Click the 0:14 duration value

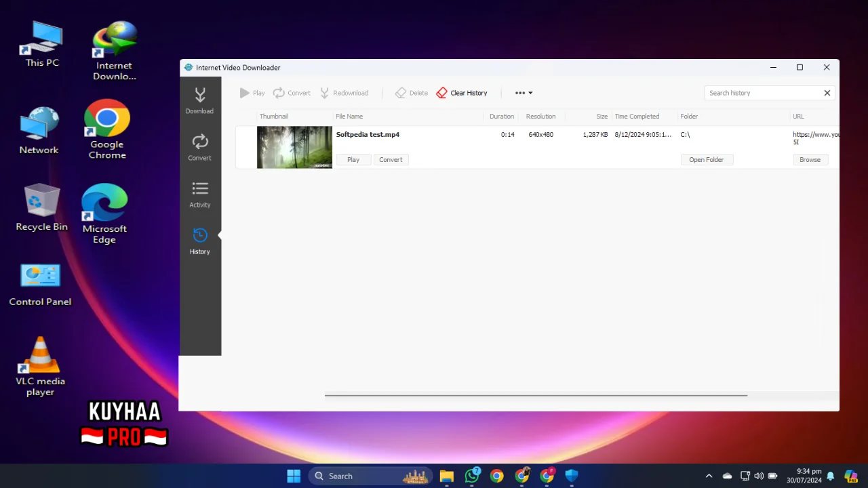(x=508, y=134)
